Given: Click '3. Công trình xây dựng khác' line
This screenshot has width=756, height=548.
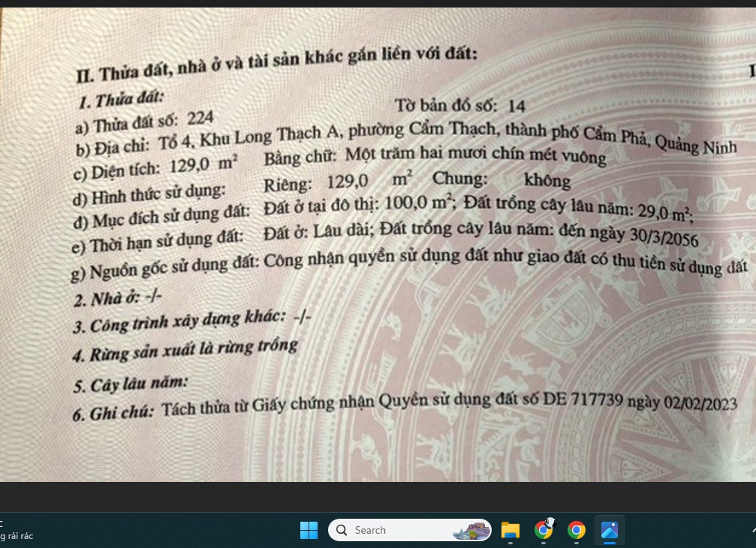Looking at the screenshot, I should click(192, 321).
